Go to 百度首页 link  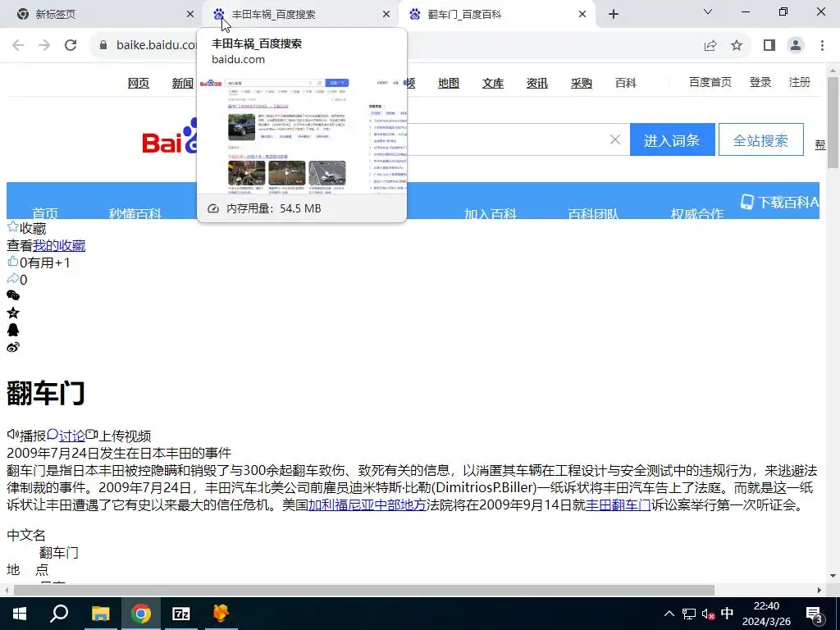coord(710,82)
